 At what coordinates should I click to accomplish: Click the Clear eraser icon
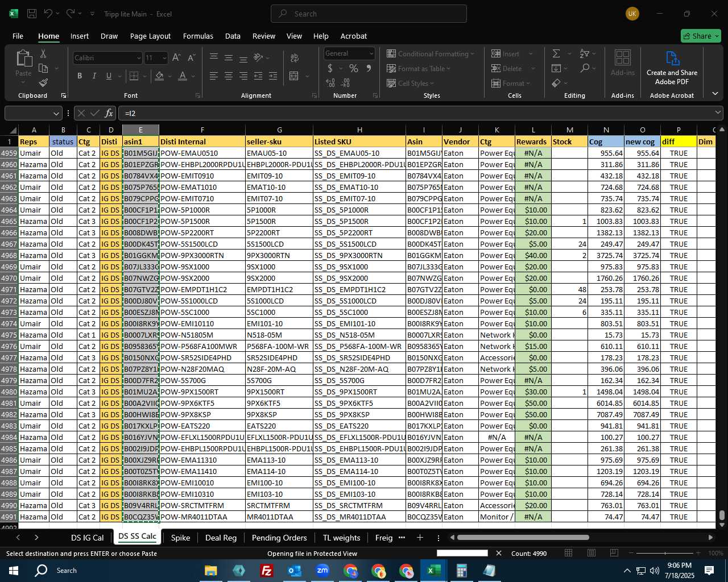pos(556,83)
